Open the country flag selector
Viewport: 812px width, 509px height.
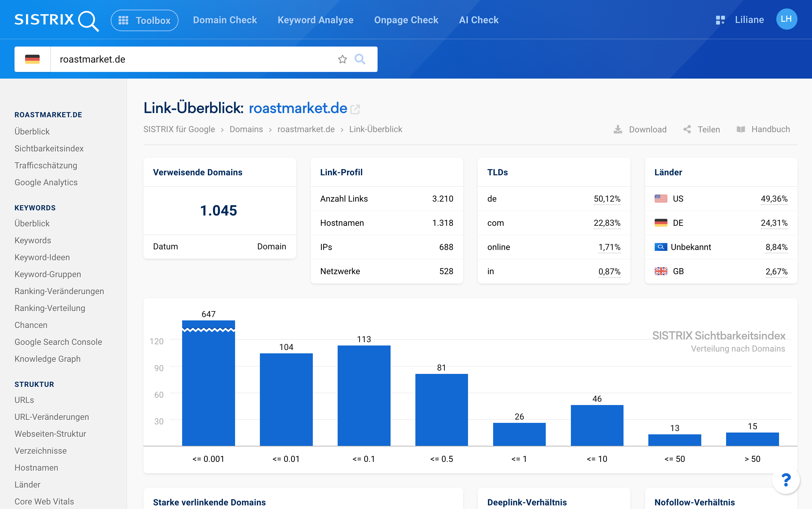point(32,59)
